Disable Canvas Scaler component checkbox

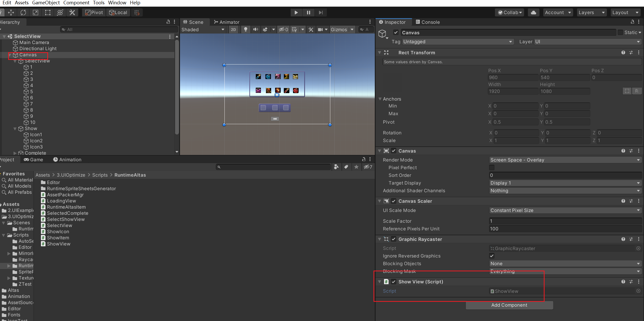393,201
